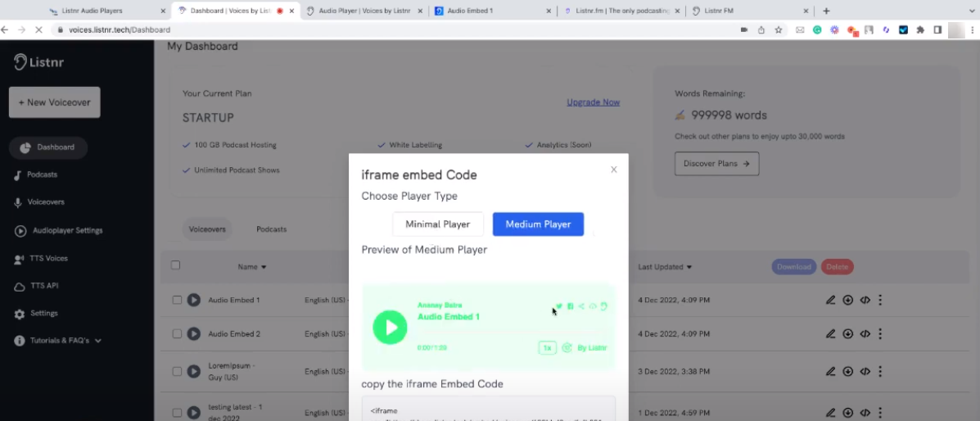980x421 pixels.
Task: Check the select-all checkbox in table header
Action: point(175,265)
